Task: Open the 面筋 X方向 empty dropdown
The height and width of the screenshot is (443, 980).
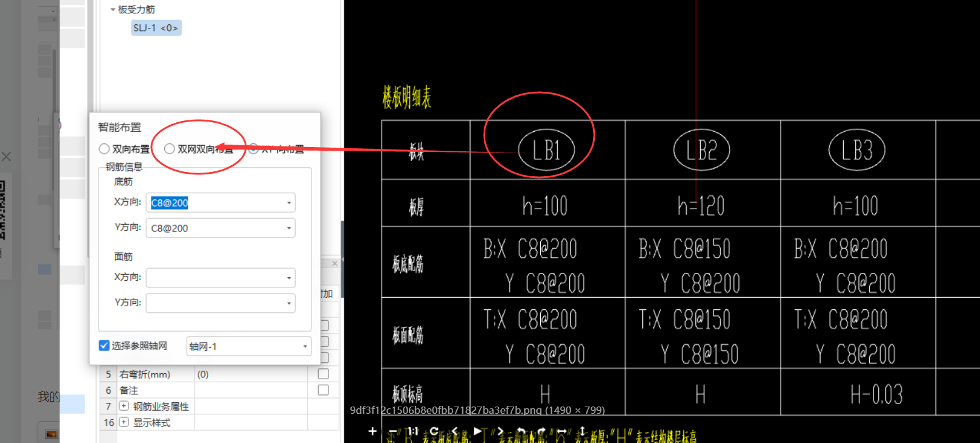Action: [289, 278]
